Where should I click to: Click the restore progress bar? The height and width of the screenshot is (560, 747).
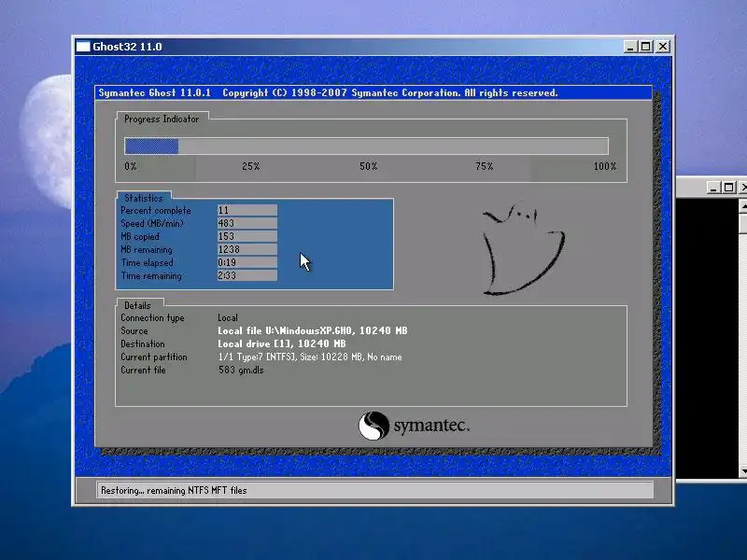pyautogui.click(x=366, y=146)
